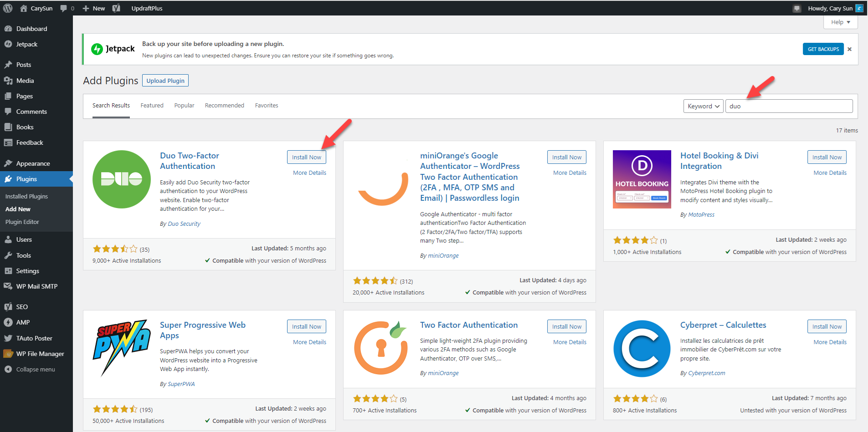Click the Appearance paintbrush icon
Image resolution: width=868 pixels, height=432 pixels.
click(x=8, y=163)
